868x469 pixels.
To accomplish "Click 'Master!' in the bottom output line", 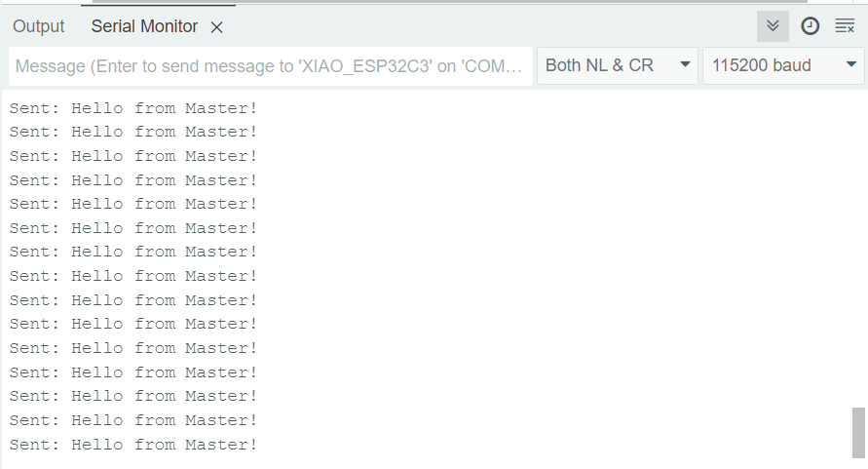I will [x=221, y=445].
